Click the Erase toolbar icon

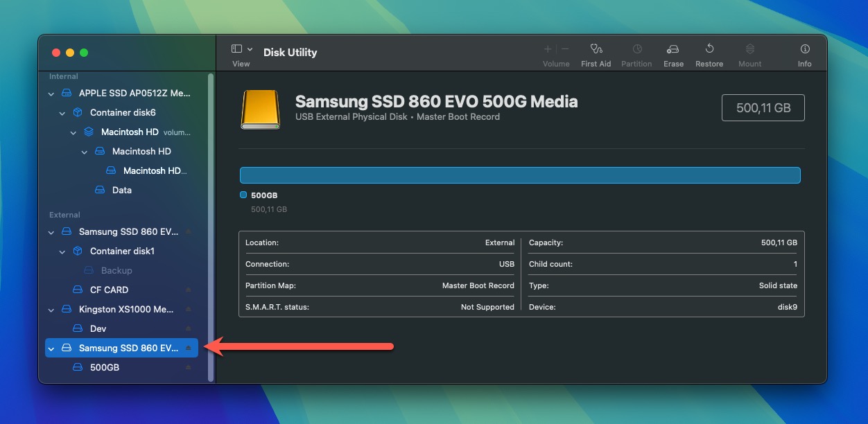672,49
